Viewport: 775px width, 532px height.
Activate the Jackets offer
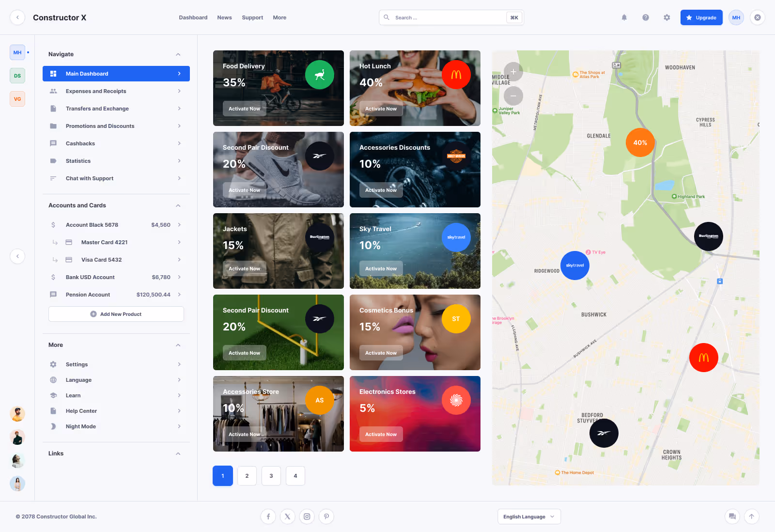[x=244, y=268]
